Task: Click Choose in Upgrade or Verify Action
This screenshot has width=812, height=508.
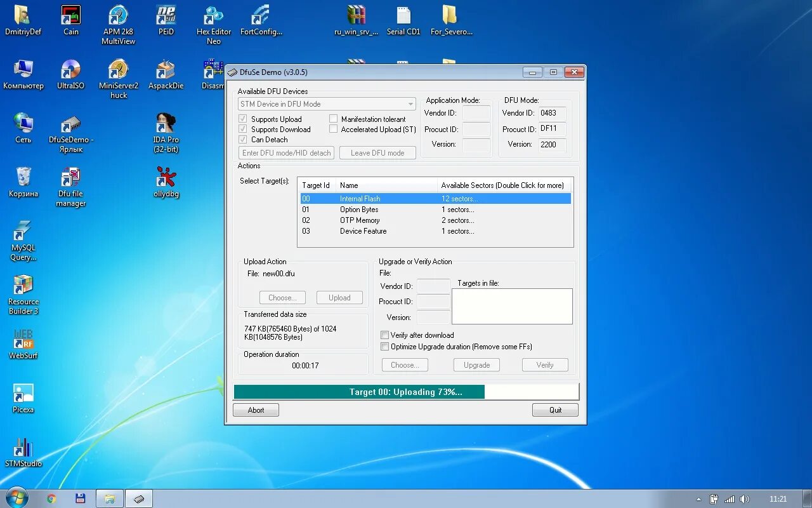Action: coord(405,365)
